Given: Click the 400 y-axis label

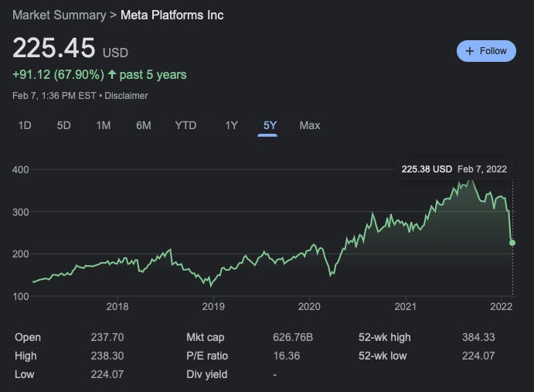Looking at the screenshot, I should pos(20,170).
